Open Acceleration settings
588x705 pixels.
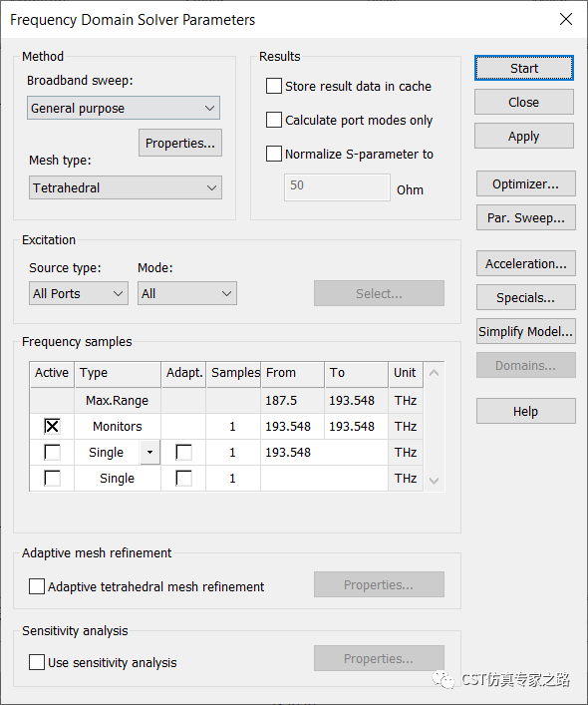[x=525, y=263]
